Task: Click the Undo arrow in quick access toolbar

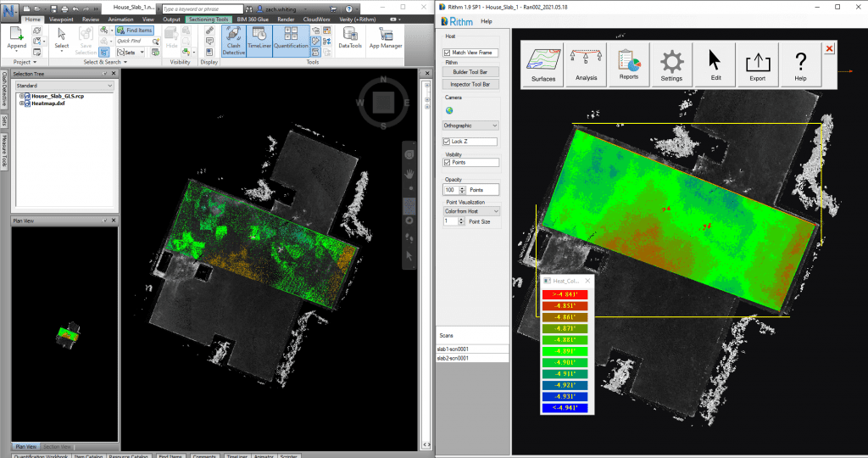Action: coord(75,8)
